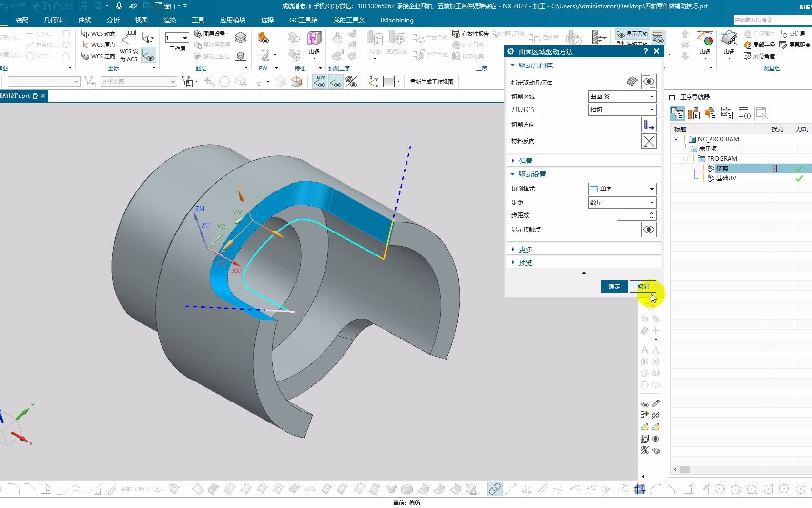The image size is (812, 508).
Task: Click WCS 原点 tool
Action: click(x=98, y=45)
